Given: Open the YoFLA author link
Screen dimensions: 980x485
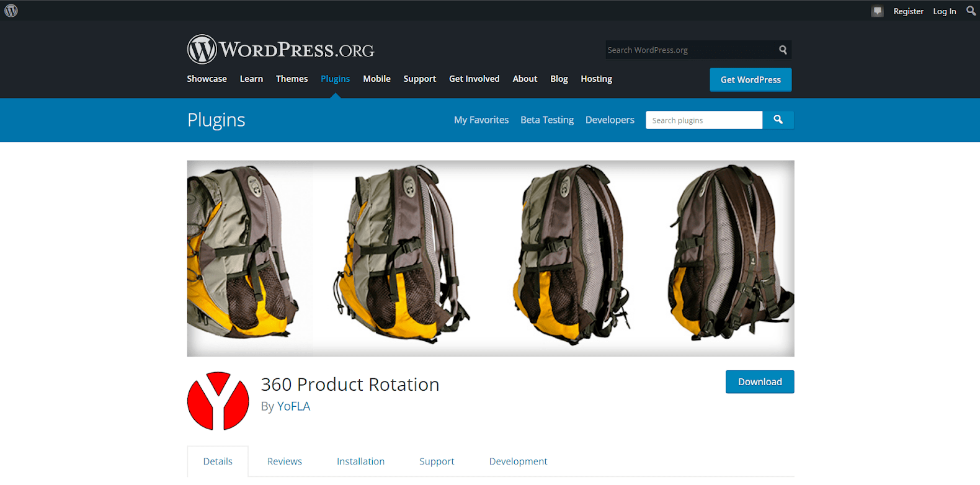Looking at the screenshot, I should [x=293, y=406].
